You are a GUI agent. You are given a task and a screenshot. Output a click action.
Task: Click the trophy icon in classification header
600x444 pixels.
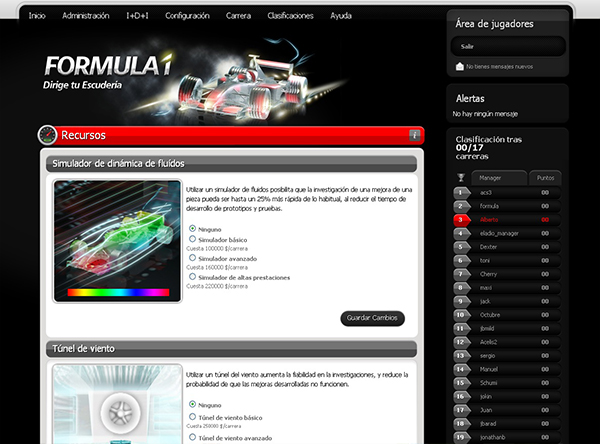[461, 178]
